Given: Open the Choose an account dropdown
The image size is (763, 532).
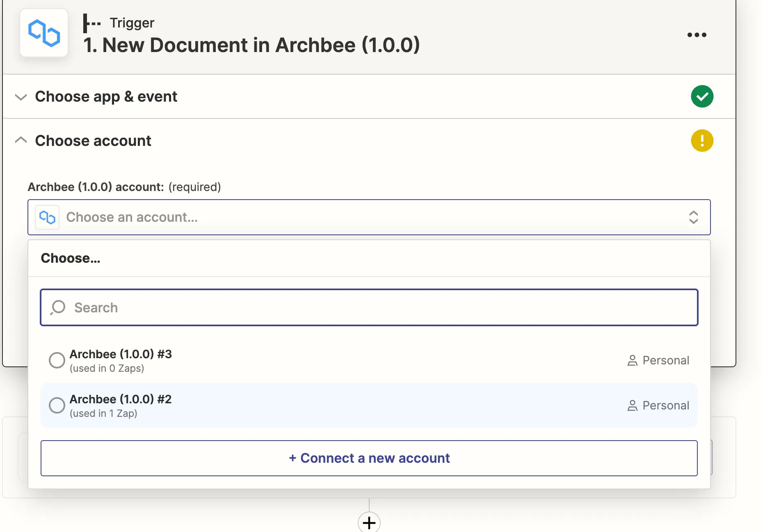Looking at the screenshot, I should 369,217.
